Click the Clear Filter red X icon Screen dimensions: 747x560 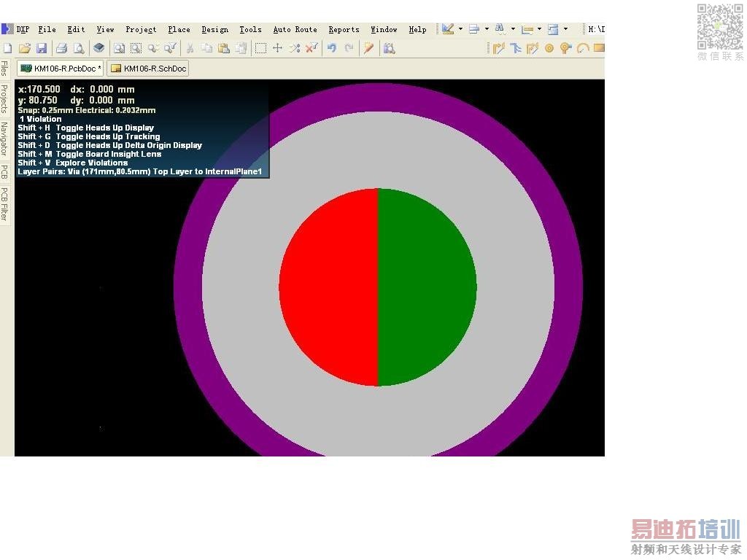[x=311, y=48]
